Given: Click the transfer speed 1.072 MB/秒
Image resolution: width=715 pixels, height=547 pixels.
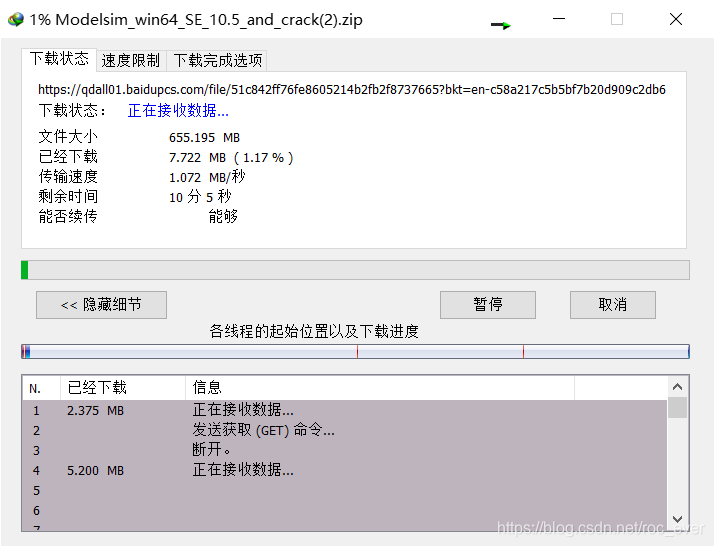Looking at the screenshot, I should click(207, 177).
